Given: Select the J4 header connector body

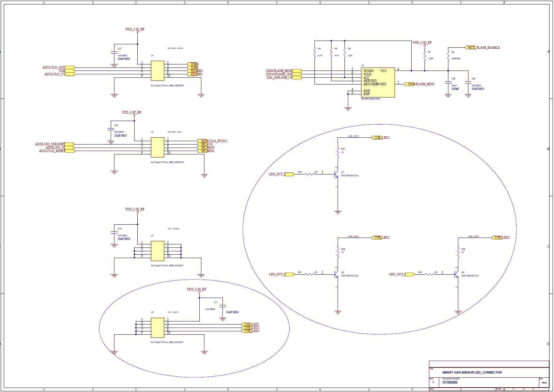Looking at the screenshot, I should [x=157, y=148].
